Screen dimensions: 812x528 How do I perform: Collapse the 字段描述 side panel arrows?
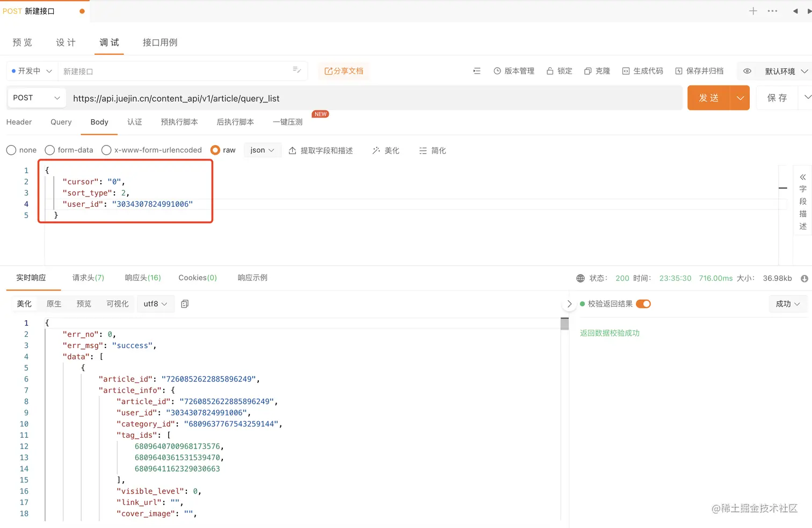click(803, 177)
